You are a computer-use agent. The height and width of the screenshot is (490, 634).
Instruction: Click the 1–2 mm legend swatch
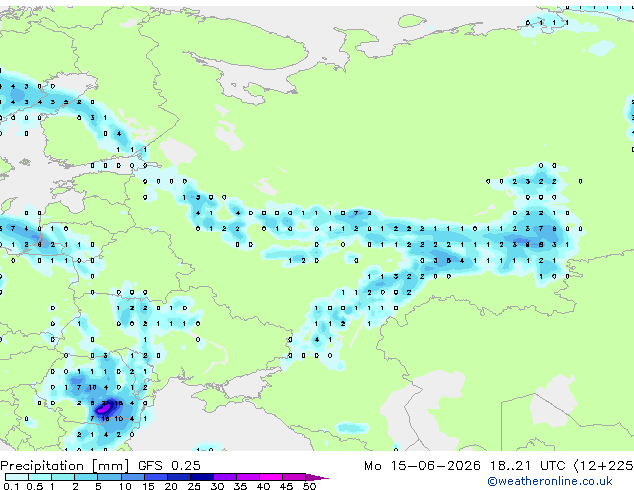point(63,477)
